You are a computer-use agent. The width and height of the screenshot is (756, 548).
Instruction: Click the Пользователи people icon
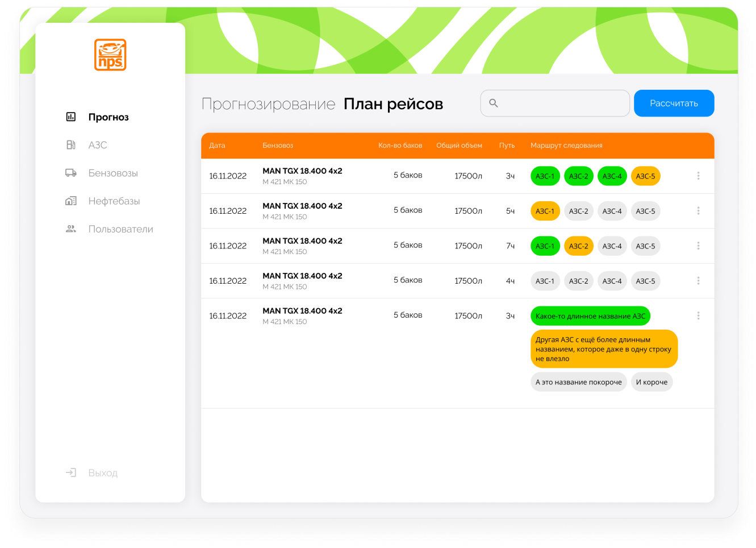(71, 229)
